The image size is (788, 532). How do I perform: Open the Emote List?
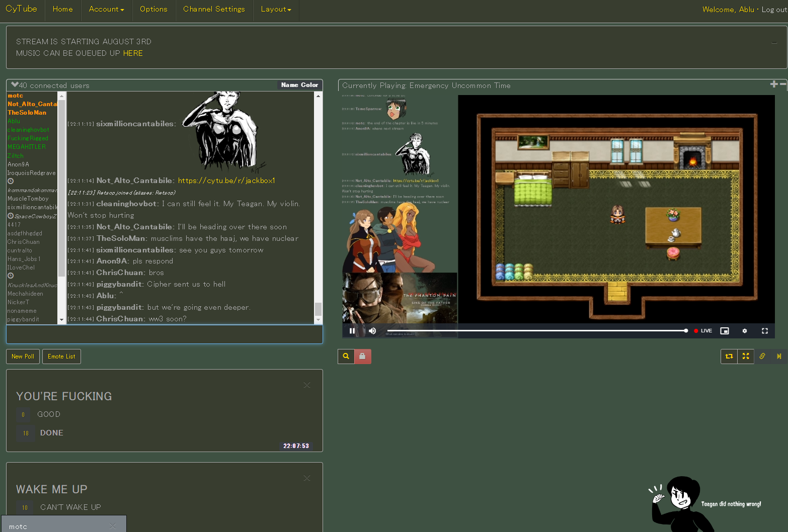[x=61, y=357]
